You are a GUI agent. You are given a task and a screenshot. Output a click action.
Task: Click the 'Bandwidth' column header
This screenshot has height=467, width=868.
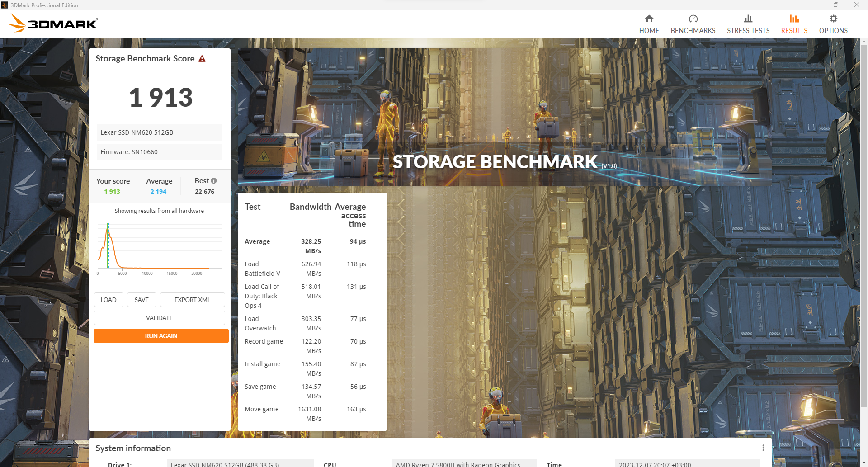pyautogui.click(x=311, y=207)
